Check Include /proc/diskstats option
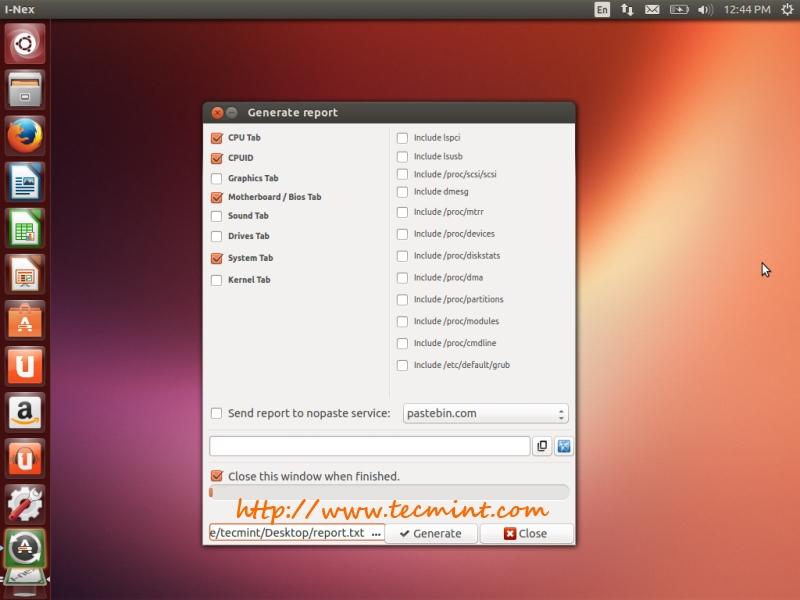 pyautogui.click(x=403, y=256)
